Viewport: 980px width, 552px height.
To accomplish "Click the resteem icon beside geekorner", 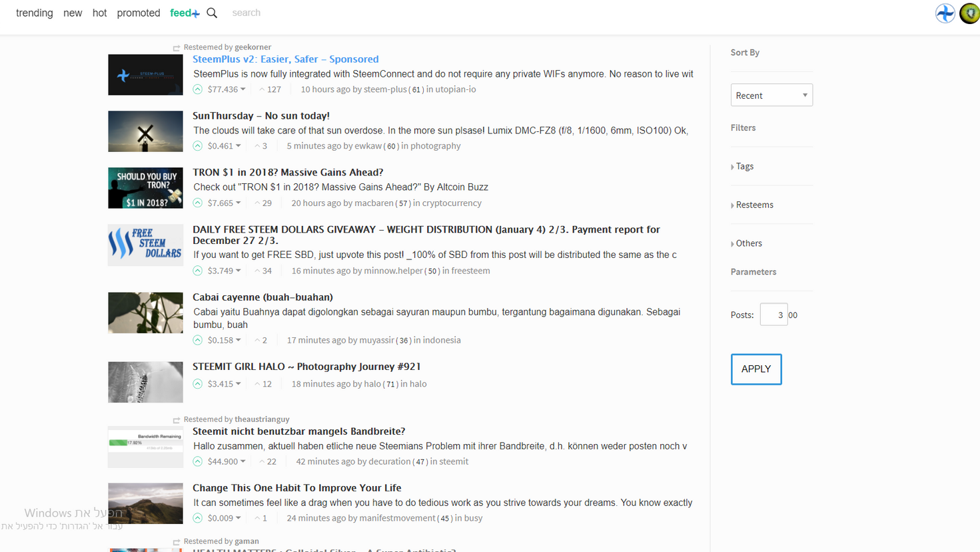I will pyautogui.click(x=177, y=48).
